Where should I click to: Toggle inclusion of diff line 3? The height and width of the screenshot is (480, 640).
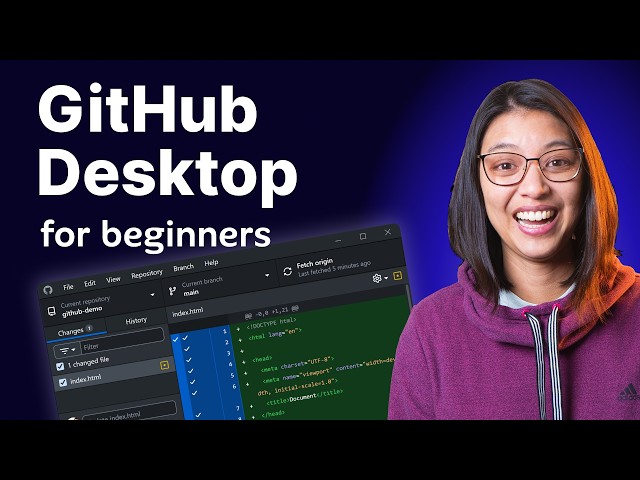point(188,360)
